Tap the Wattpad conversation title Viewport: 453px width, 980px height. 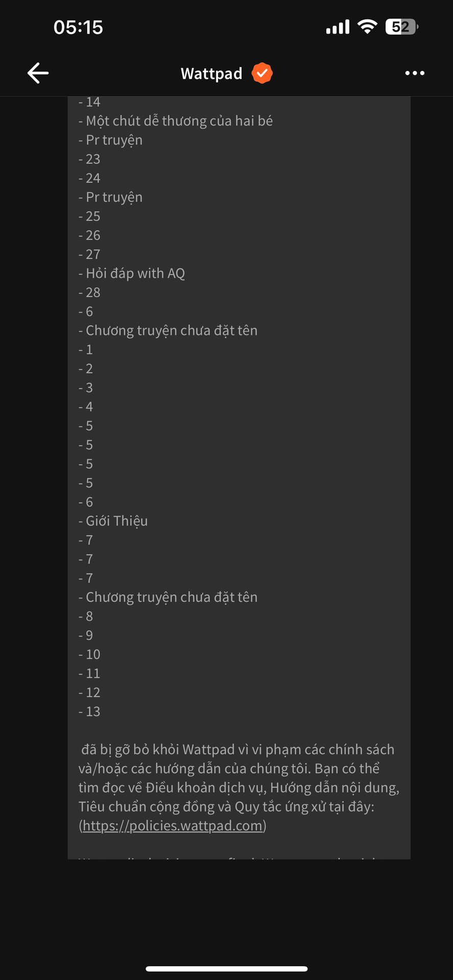[x=211, y=73]
